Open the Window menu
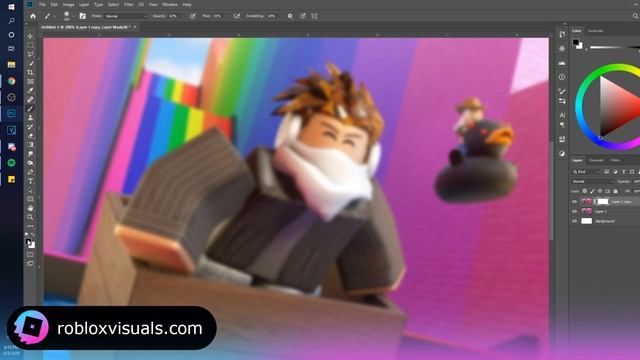 click(x=170, y=4)
